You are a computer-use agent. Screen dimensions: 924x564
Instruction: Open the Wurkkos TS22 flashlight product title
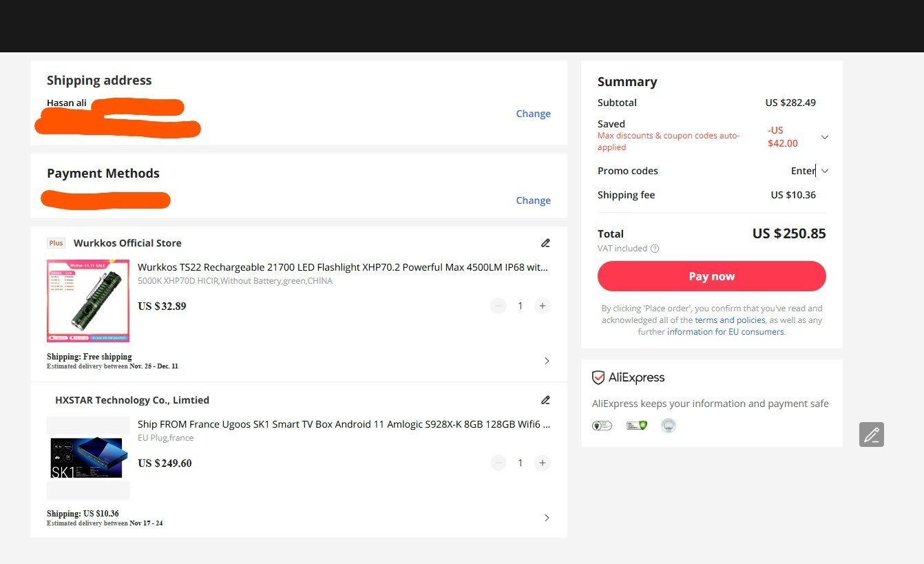click(343, 267)
